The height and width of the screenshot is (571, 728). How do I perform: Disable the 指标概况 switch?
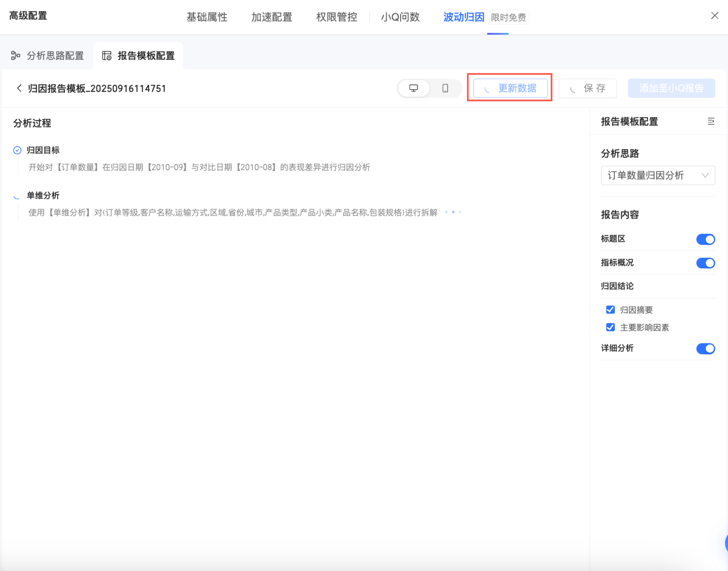click(x=705, y=263)
